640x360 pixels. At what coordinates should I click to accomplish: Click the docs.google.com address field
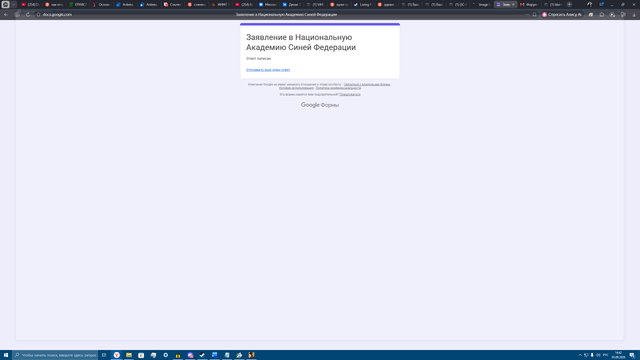coord(57,14)
